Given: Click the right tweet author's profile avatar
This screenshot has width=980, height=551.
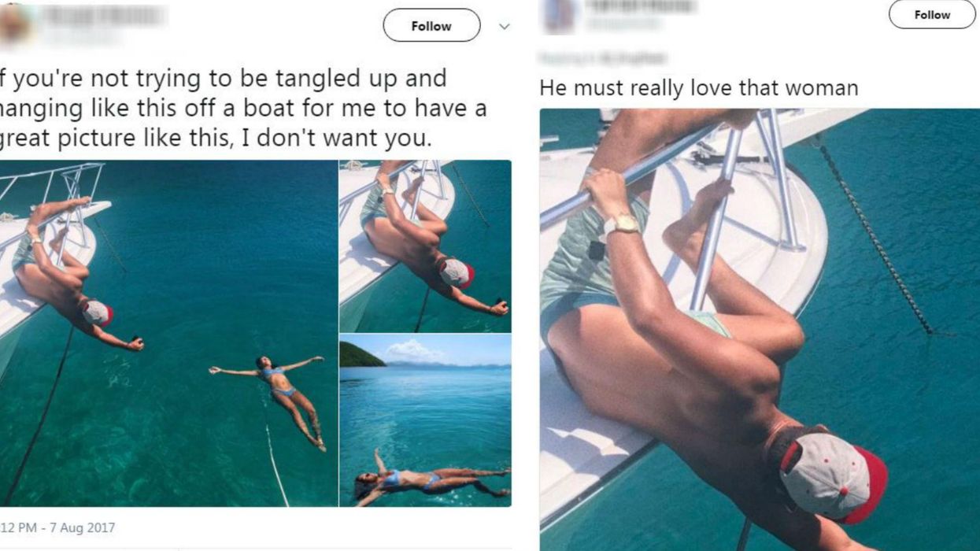Looking at the screenshot, I should pos(559,16).
